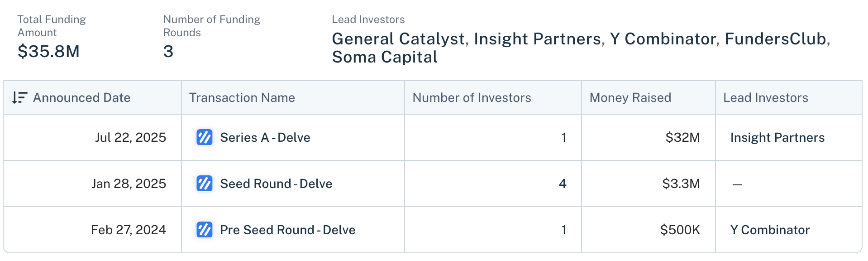Open the Series A - Delve transaction
This screenshot has width=868, height=261.
tap(265, 137)
